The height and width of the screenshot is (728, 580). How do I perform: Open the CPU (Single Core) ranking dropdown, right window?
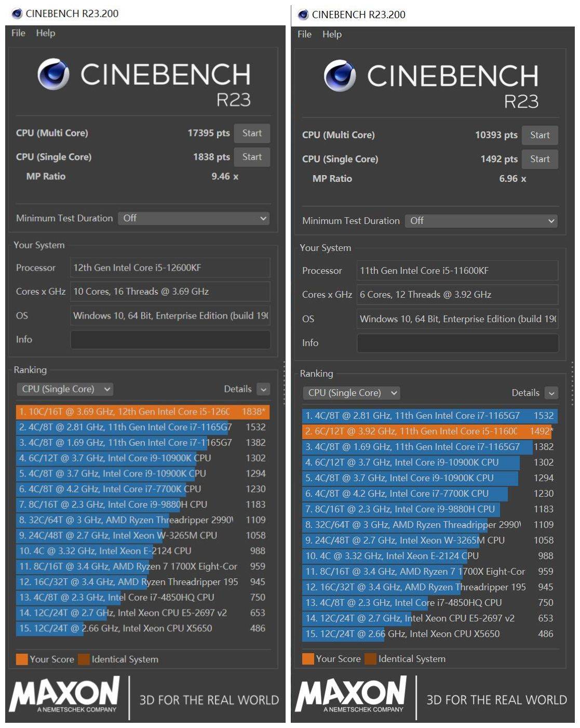(x=351, y=393)
